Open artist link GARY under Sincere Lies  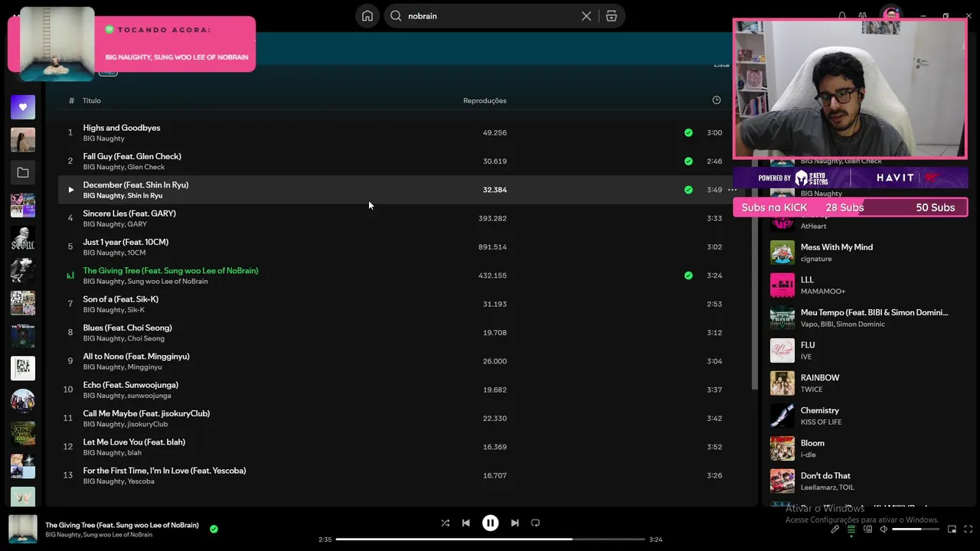click(137, 224)
